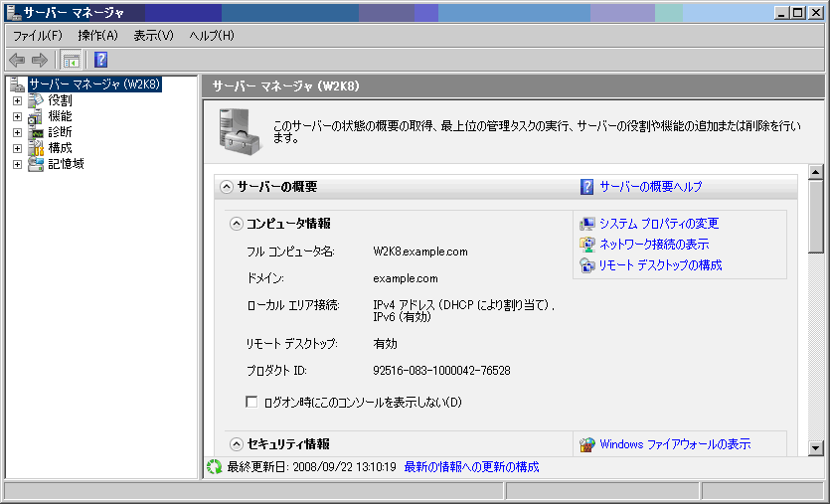
Task: Click the help icon next to サーバーの概要ヘルプ
Action: point(587,187)
